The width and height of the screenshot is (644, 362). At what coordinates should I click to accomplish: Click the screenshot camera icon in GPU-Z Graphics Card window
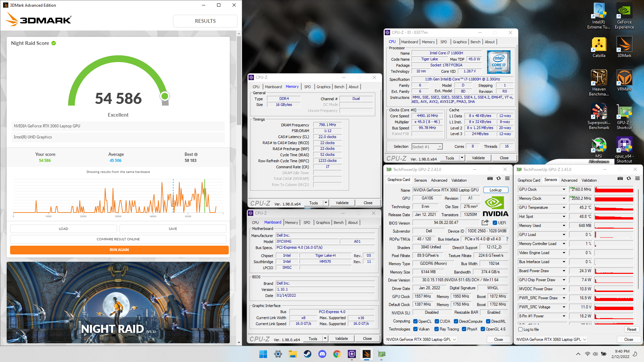tap(490, 178)
